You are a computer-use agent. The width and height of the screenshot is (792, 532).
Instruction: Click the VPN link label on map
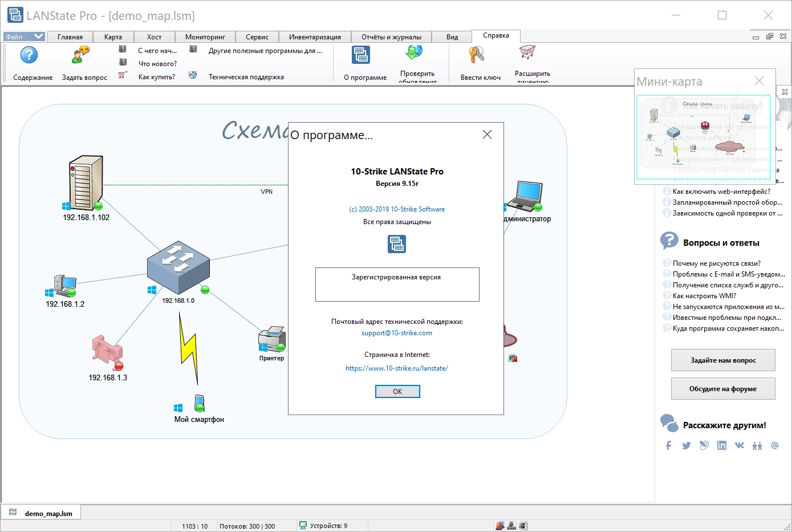point(267,192)
